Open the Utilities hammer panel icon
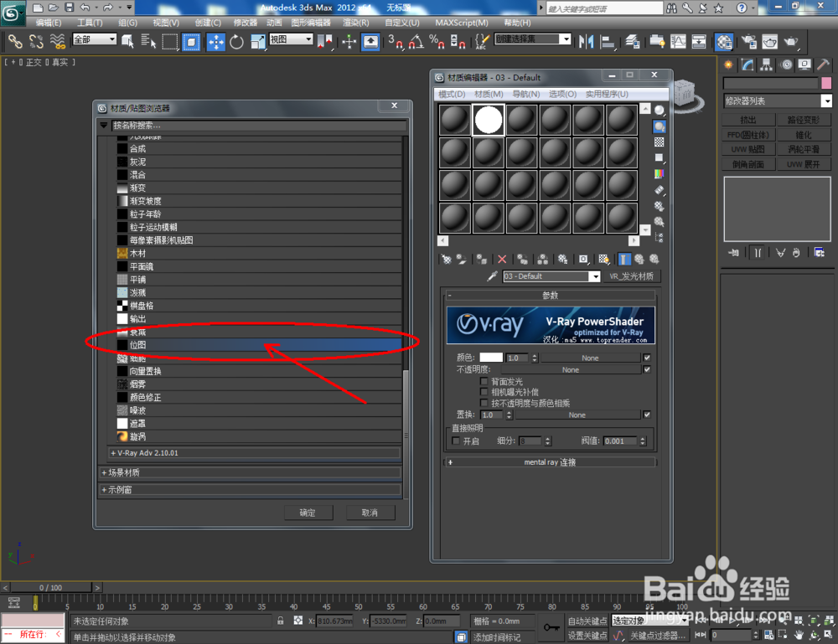The image size is (838, 644). (824, 64)
